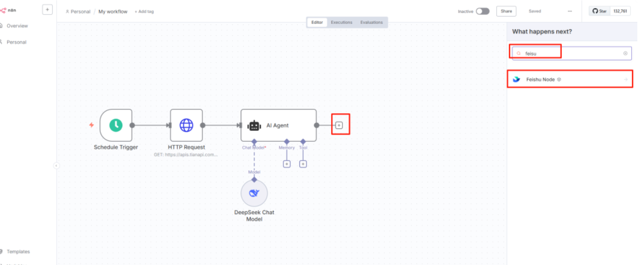Select the My workflow title

113,12
